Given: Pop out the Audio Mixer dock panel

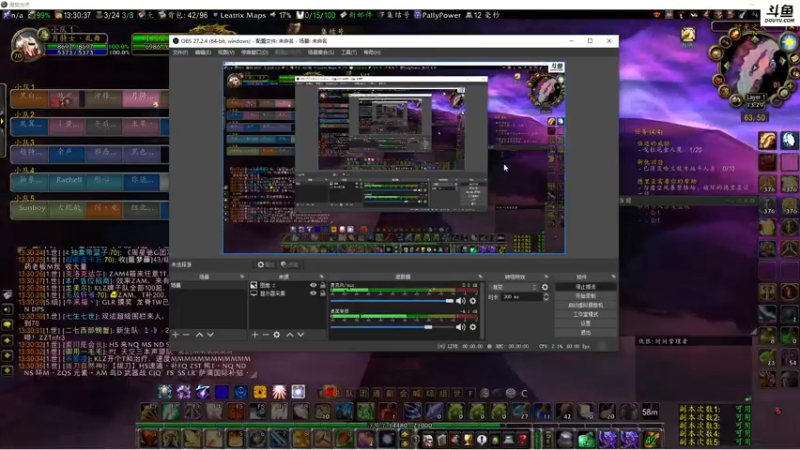Looking at the screenshot, I should coord(480,277).
